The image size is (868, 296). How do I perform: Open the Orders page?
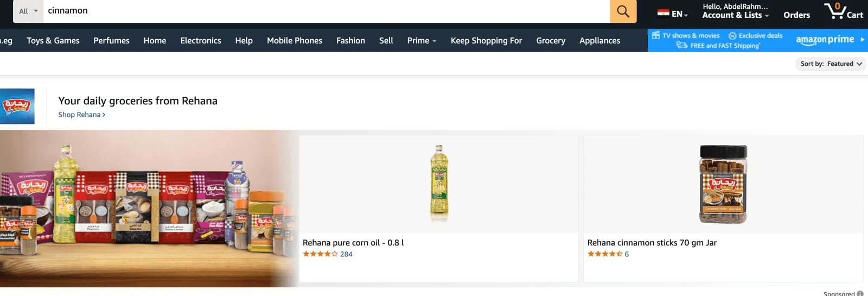(796, 15)
